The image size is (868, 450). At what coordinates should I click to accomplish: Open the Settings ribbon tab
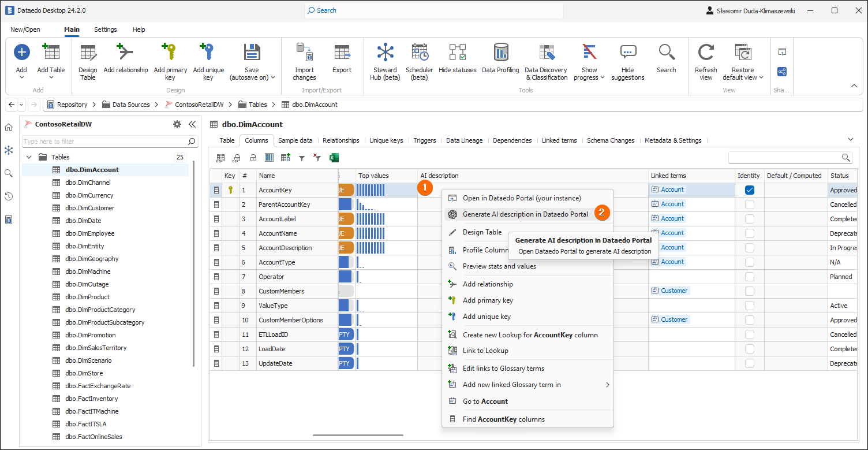click(106, 29)
